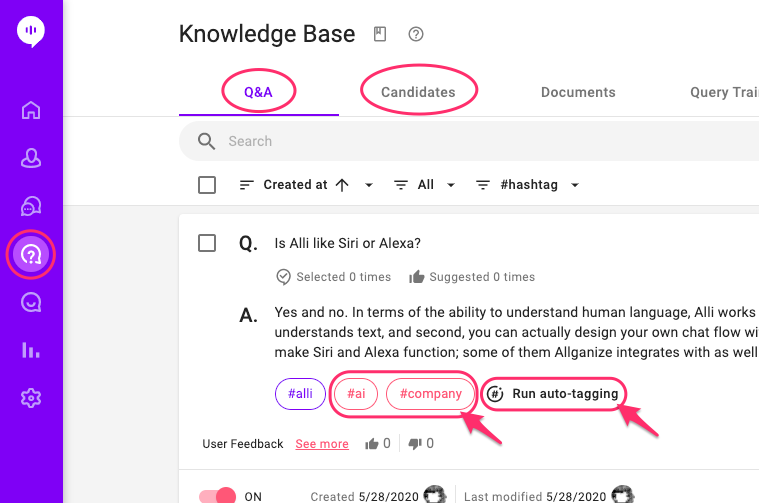Open the Home page from sidebar
759x503 pixels.
coord(31,110)
